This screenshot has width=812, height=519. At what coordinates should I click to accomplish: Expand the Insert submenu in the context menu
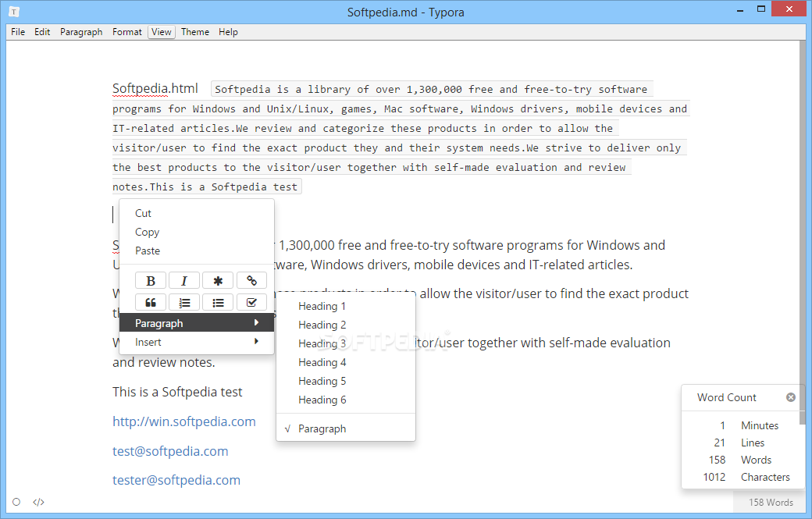197,342
